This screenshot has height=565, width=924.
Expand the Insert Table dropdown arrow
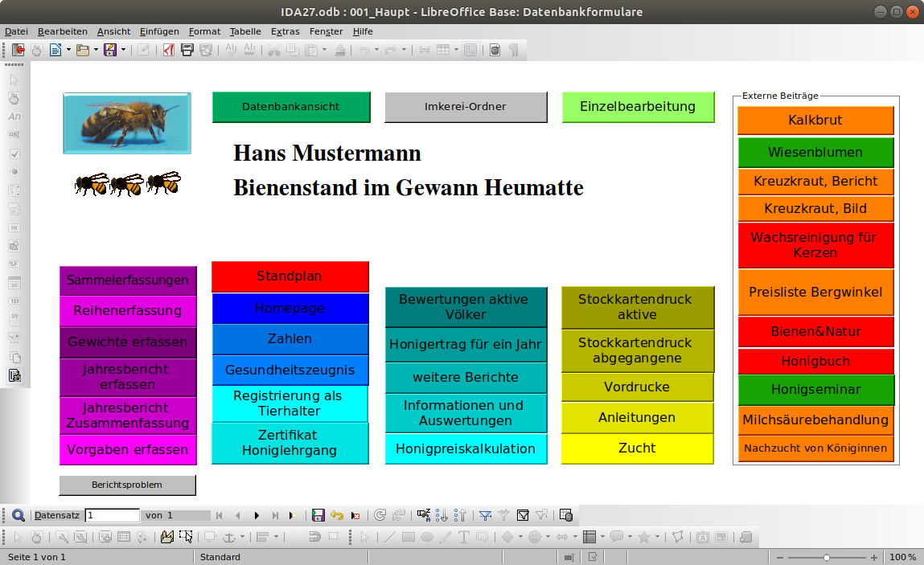pos(456,50)
